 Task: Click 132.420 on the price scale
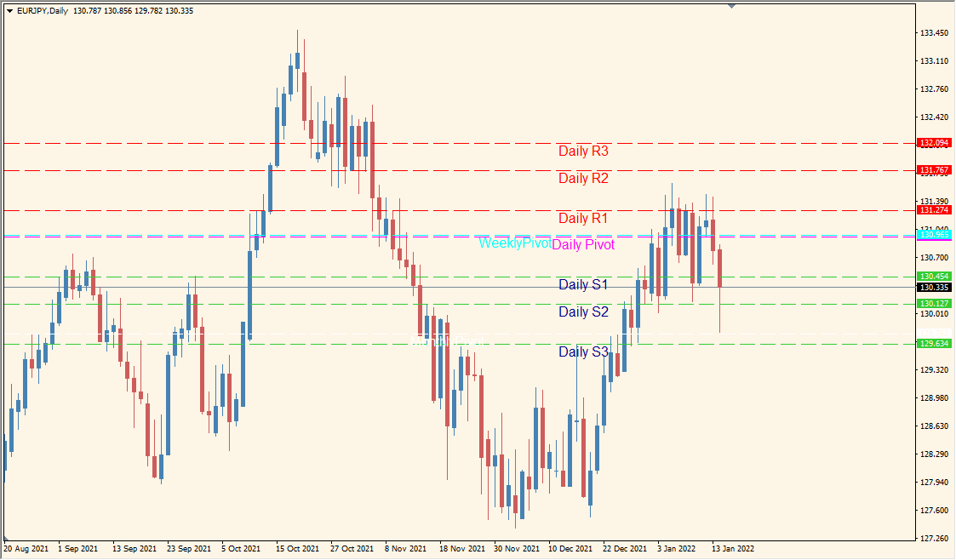[934, 117]
